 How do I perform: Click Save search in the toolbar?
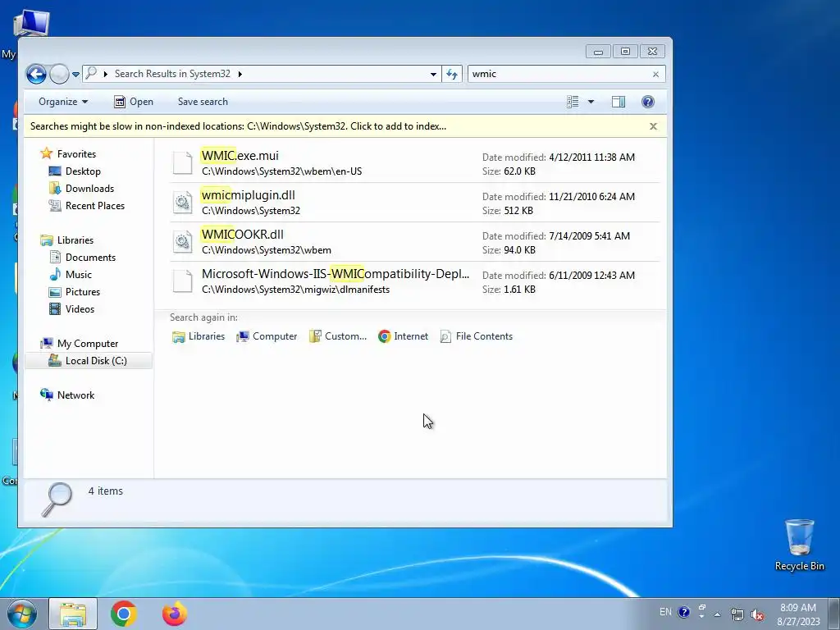point(203,102)
